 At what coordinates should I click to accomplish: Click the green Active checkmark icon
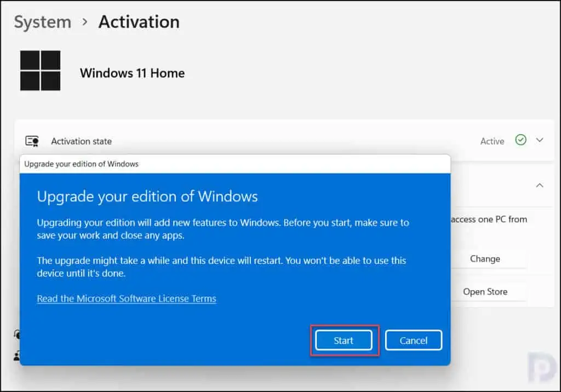click(520, 140)
